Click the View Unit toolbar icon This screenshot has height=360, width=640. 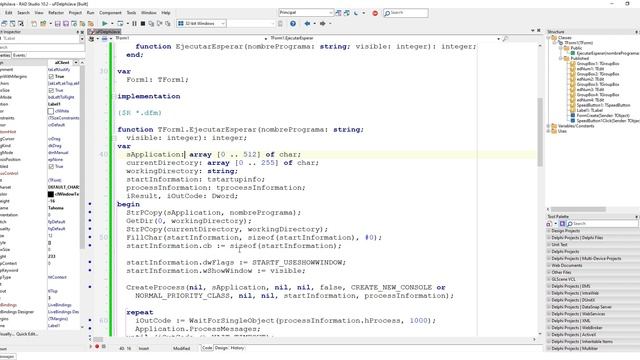pos(4,24)
